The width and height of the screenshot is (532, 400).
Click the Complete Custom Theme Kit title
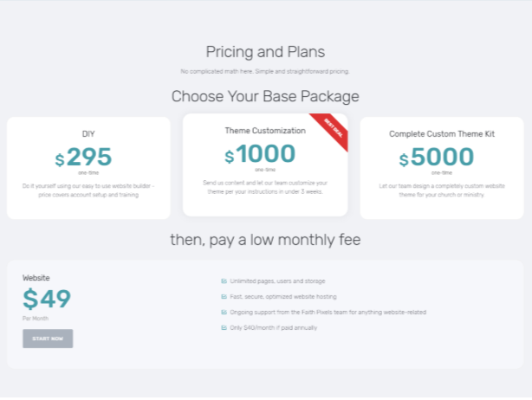click(442, 134)
